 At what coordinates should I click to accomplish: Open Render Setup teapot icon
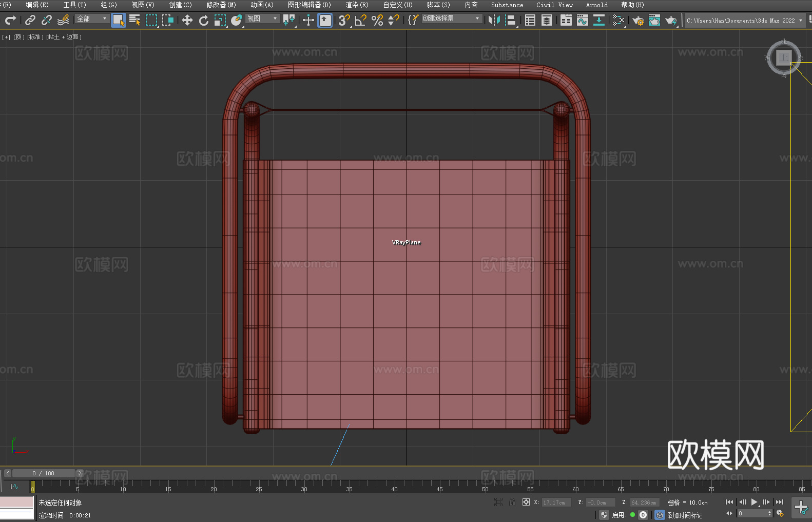click(x=638, y=20)
